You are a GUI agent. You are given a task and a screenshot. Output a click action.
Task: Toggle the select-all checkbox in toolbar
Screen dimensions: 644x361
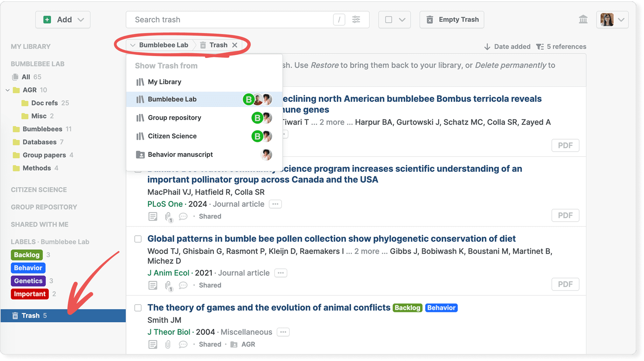388,20
